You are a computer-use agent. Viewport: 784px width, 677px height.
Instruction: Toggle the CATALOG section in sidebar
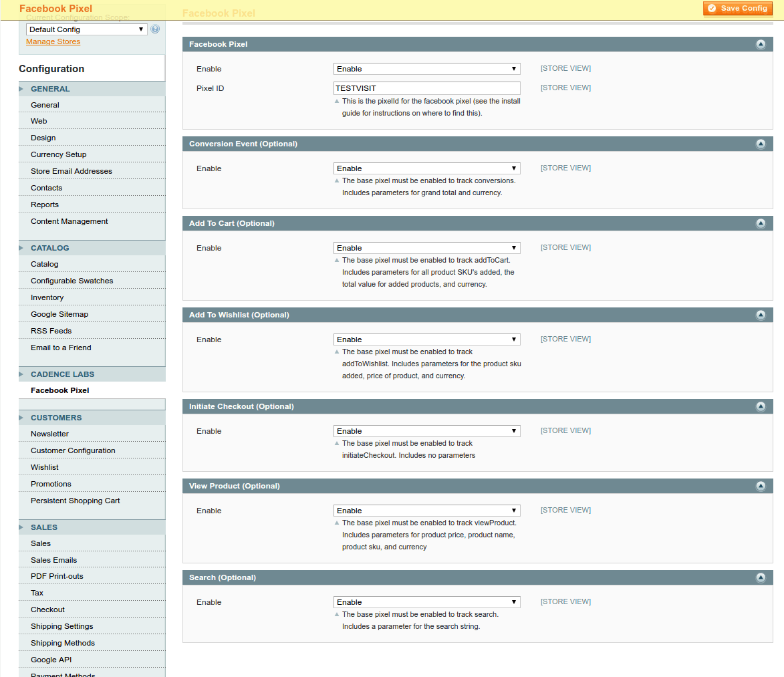point(92,248)
